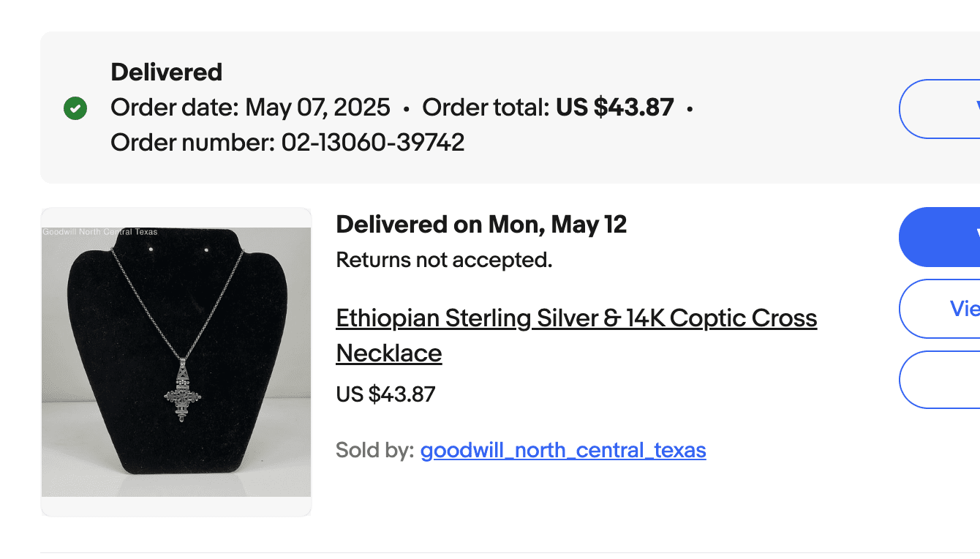Click the Goodwill North Central Texas photo watermark

pyautogui.click(x=100, y=232)
